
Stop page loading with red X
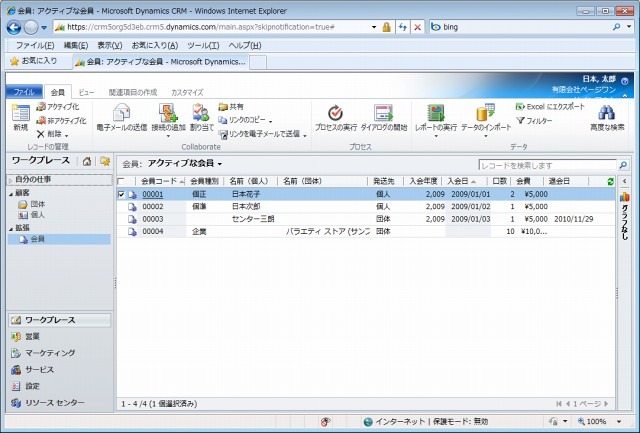click(x=418, y=27)
